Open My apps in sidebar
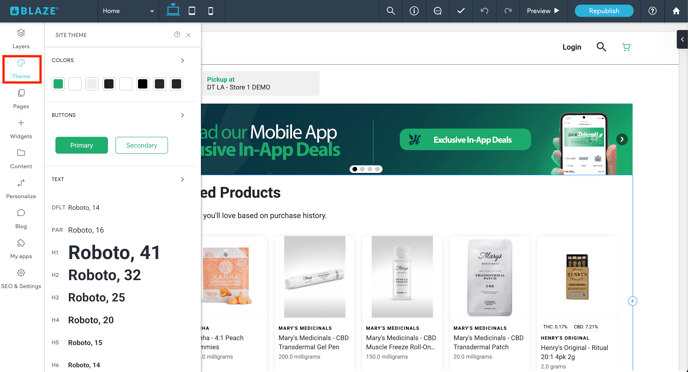688x372 pixels. [x=21, y=249]
